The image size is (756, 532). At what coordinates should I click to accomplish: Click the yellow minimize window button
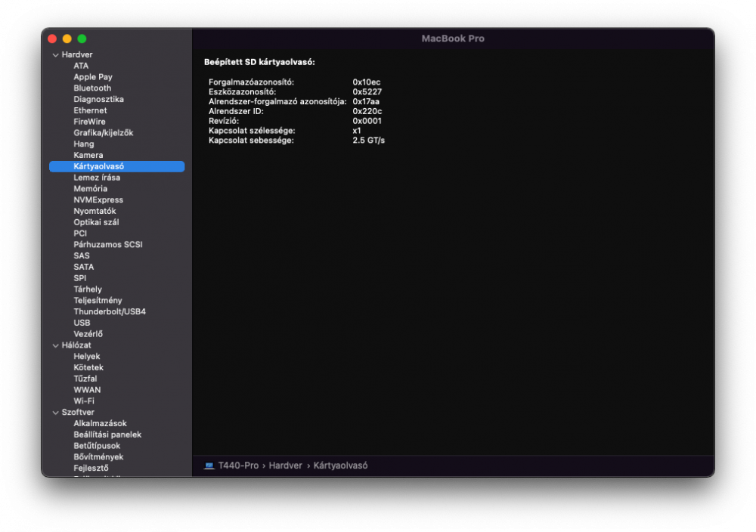pos(67,39)
